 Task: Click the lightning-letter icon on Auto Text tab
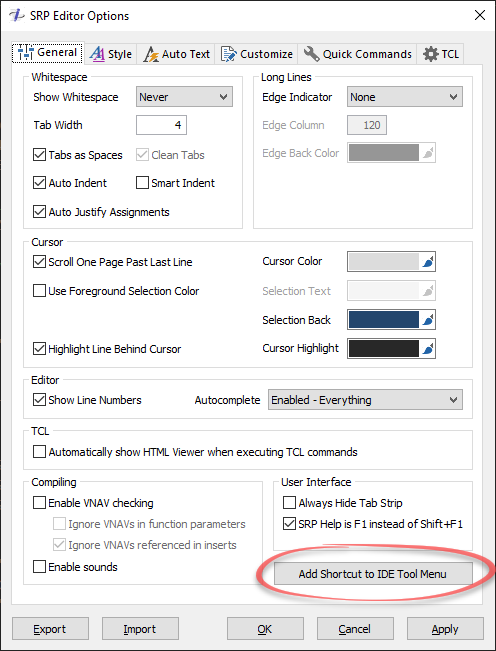tap(151, 54)
